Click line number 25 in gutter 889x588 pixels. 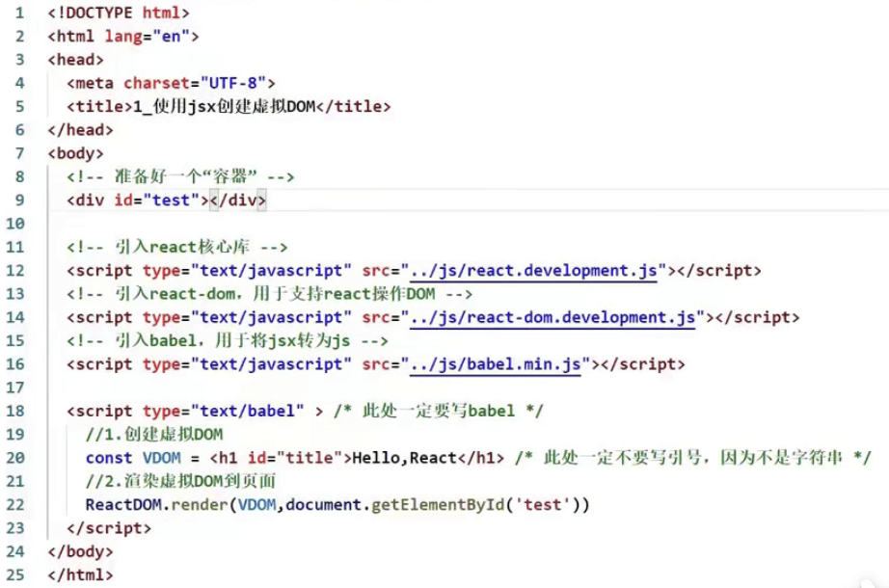[x=15, y=575]
